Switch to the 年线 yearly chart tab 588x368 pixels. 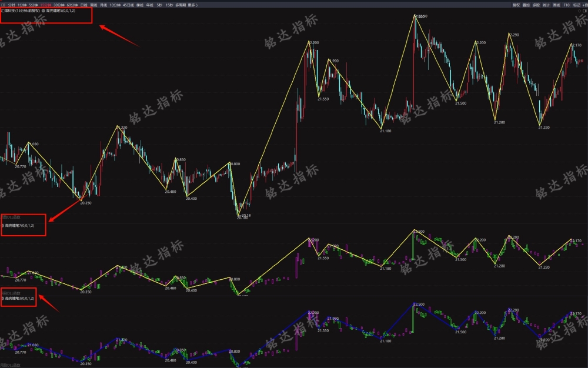[x=149, y=5]
